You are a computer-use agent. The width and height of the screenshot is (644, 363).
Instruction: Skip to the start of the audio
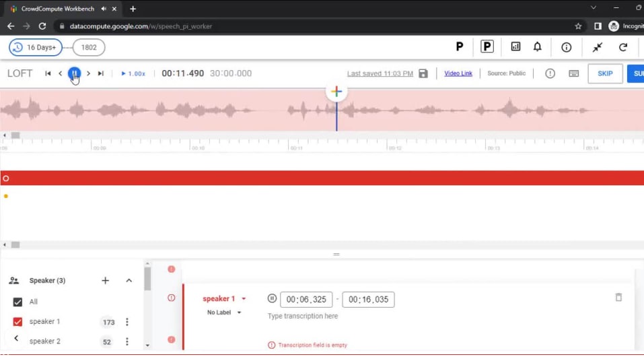click(x=48, y=73)
